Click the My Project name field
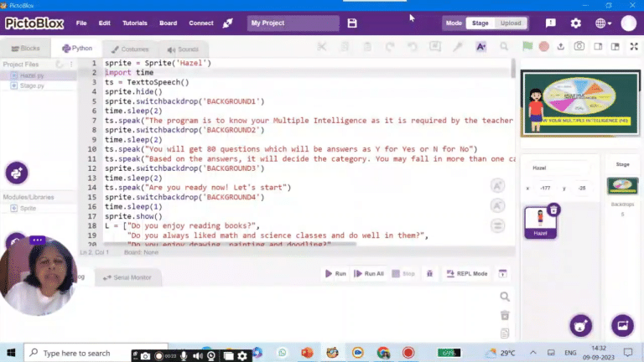The height and width of the screenshot is (362, 644). pyautogui.click(x=293, y=23)
